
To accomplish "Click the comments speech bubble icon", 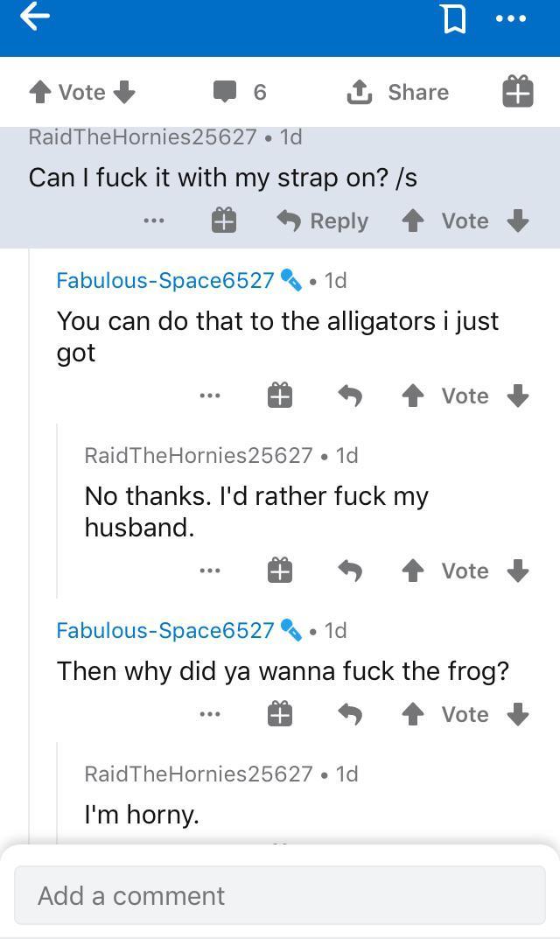I will click(x=225, y=91).
